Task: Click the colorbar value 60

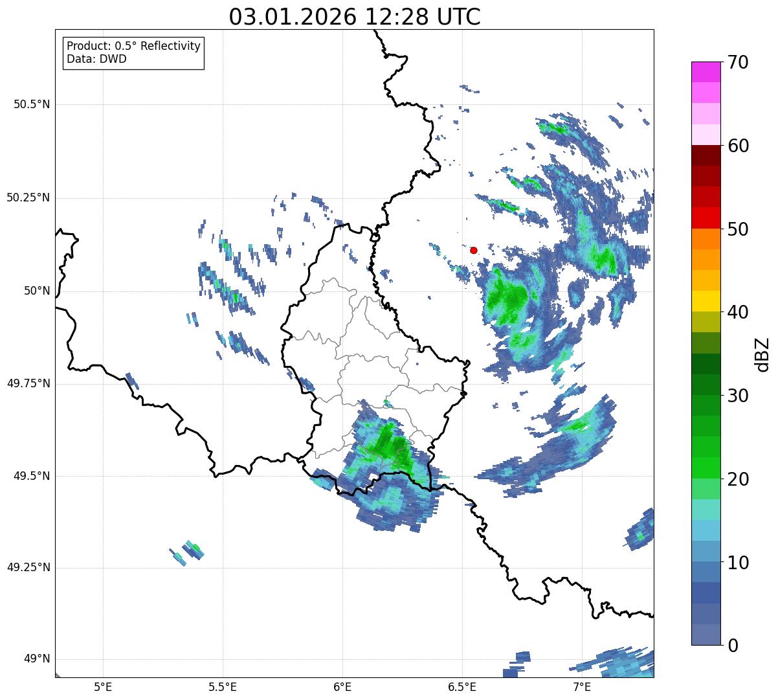Action: (x=738, y=146)
